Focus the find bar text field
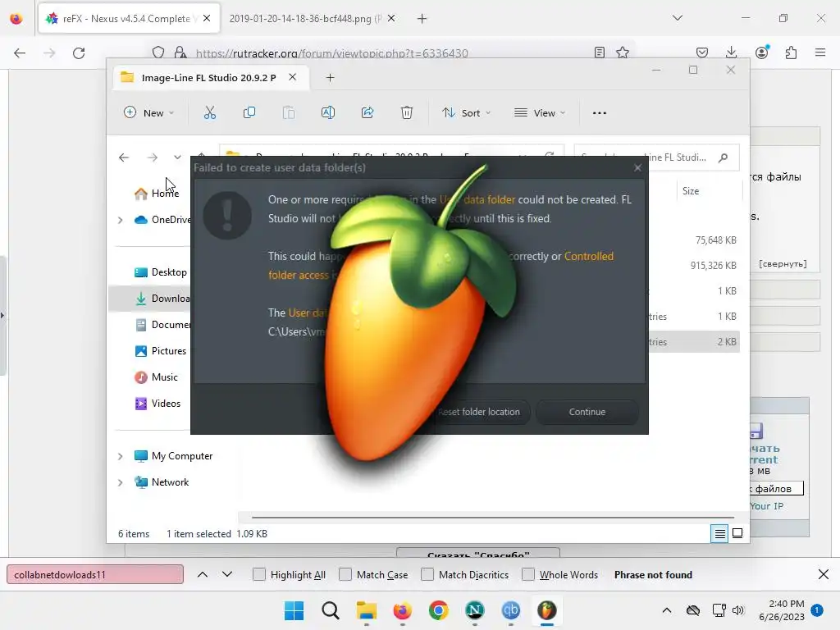Screen dimensions: 840x630 pyautogui.click(x=95, y=574)
